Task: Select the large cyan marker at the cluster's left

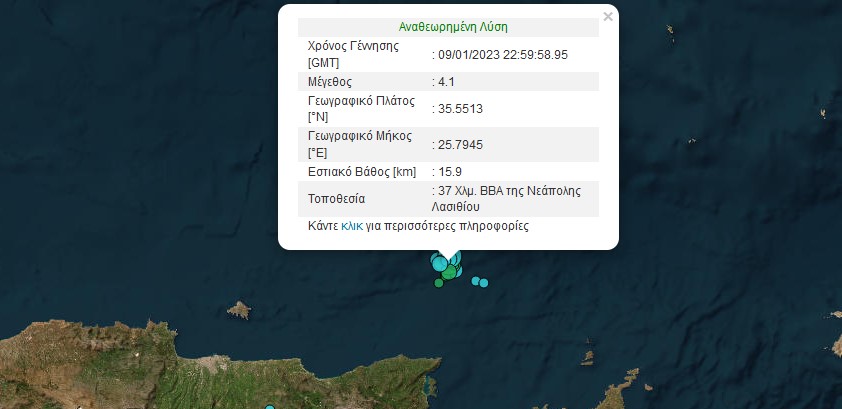Action: (438, 262)
